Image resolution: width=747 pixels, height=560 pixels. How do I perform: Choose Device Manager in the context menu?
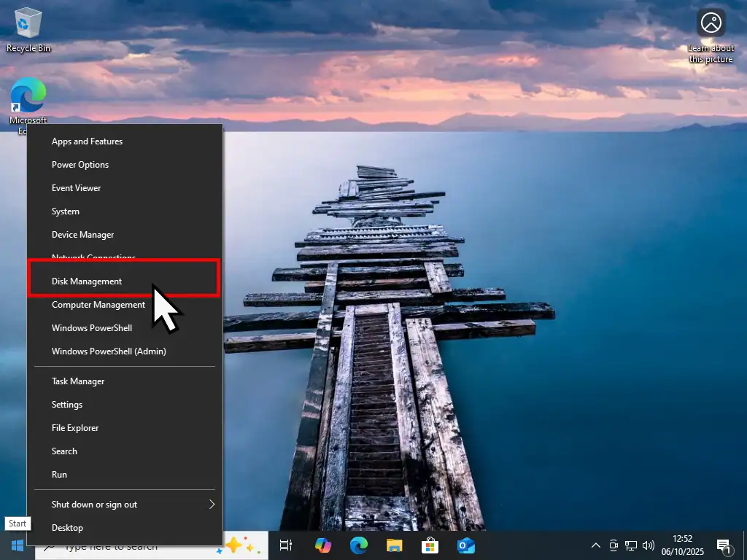coord(82,235)
